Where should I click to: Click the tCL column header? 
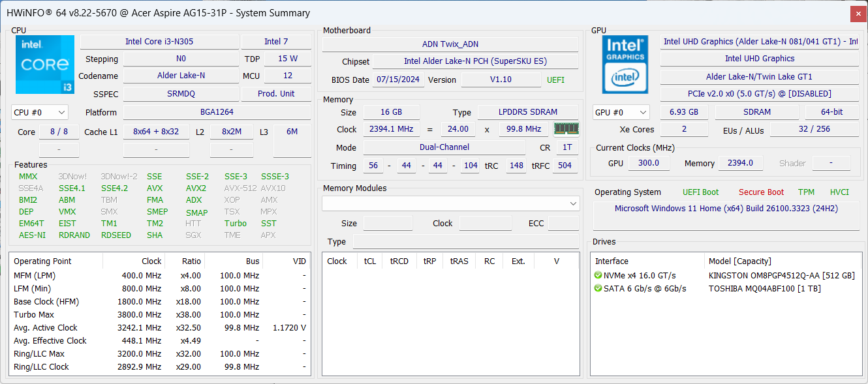[x=370, y=261]
